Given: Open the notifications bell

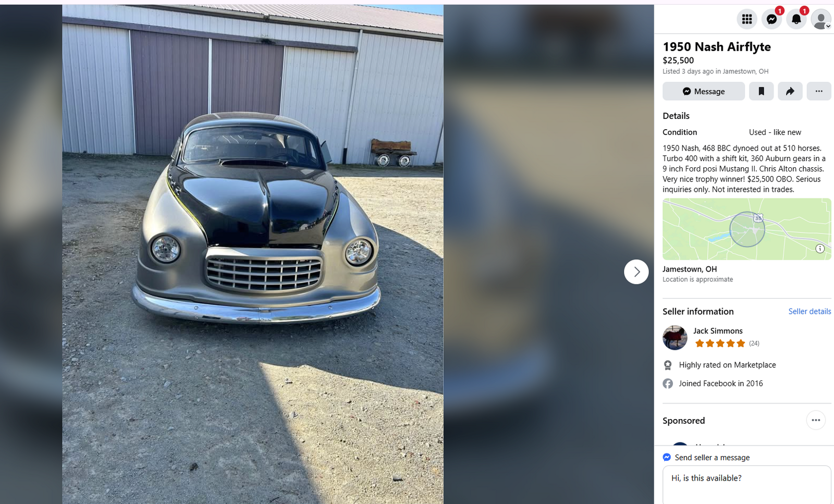Looking at the screenshot, I should tap(796, 19).
